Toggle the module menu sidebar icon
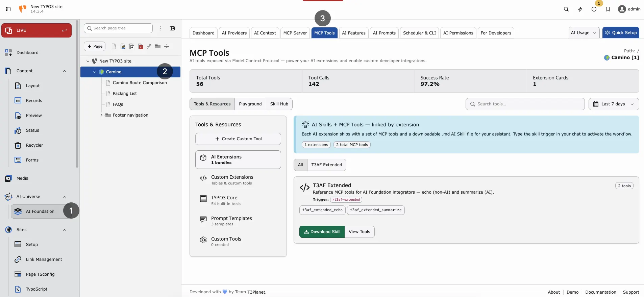Screen dimensions: 644x297 click(8, 9)
